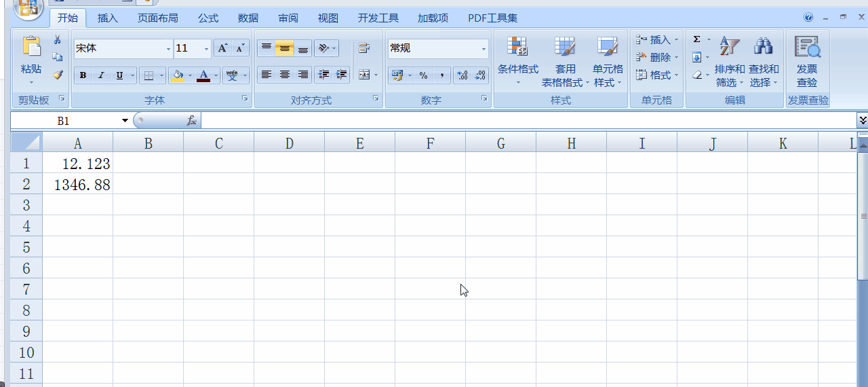Select cell A2 containing 1346.88
The image size is (868, 387).
click(x=77, y=185)
